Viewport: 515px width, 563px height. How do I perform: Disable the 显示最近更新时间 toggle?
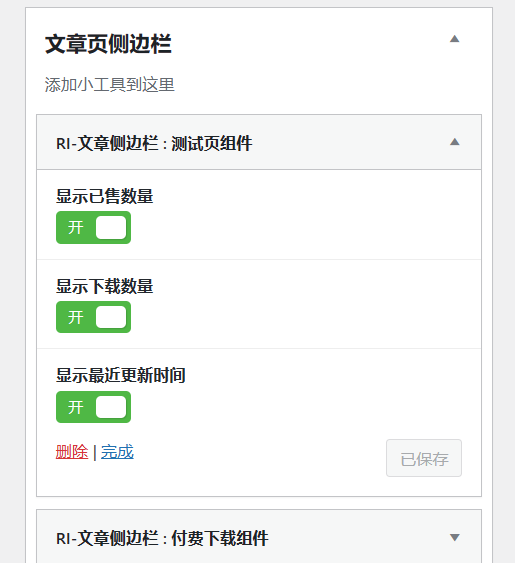coord(93,407)
